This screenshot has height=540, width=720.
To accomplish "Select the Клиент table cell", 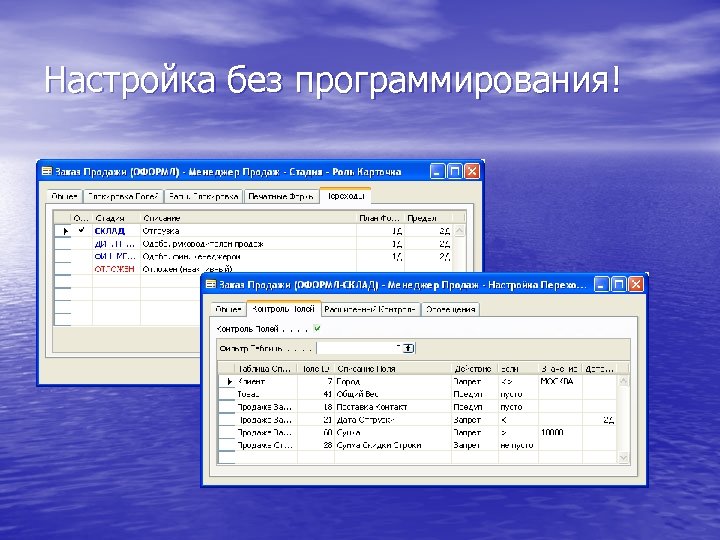I will [x=266, y=382].
